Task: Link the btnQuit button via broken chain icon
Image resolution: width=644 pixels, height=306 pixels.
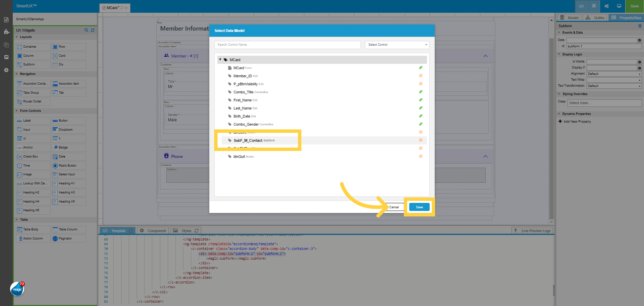Action: (x=421, y=156)
